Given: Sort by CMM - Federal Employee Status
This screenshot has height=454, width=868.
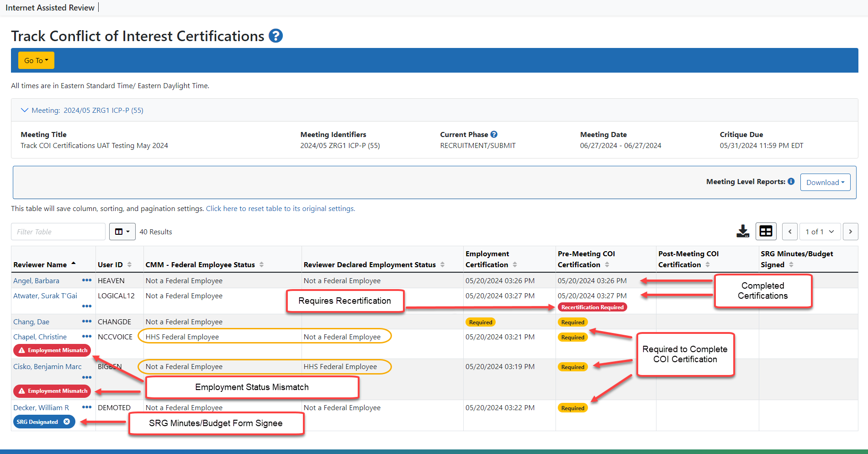Looking at the screenshot, I should point(204,264).
